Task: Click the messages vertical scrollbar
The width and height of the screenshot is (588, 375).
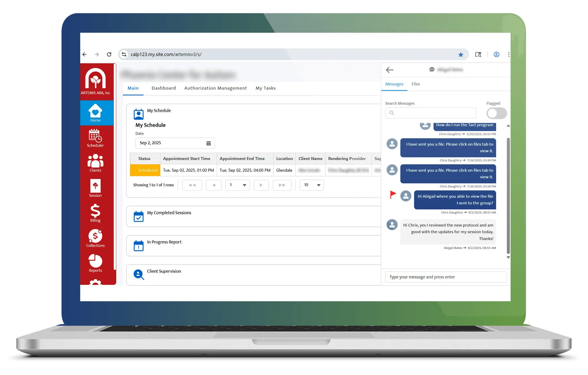Action: point(508,195)
